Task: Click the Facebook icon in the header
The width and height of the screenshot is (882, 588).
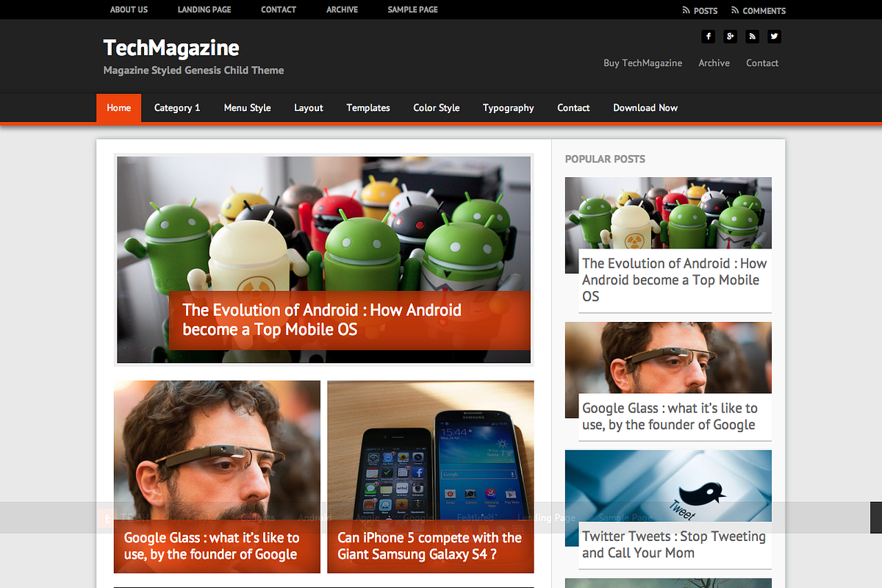Action: click(709, 36)
